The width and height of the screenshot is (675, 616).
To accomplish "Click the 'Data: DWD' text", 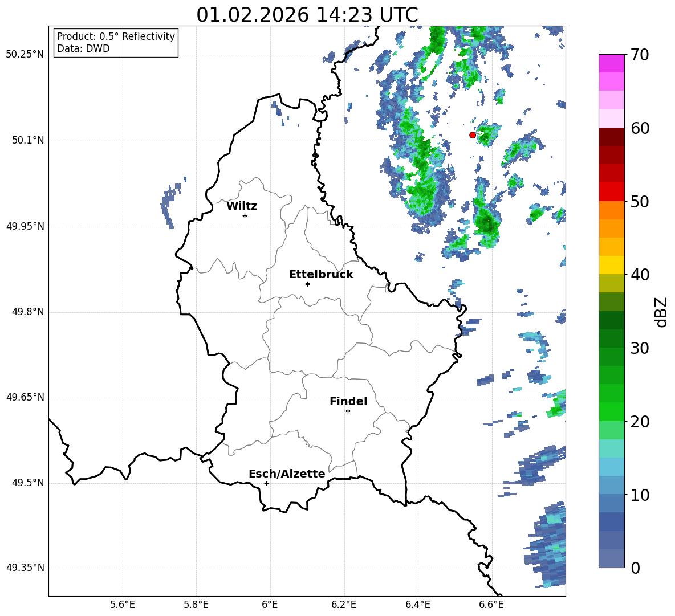I will (x=83, y=48).
